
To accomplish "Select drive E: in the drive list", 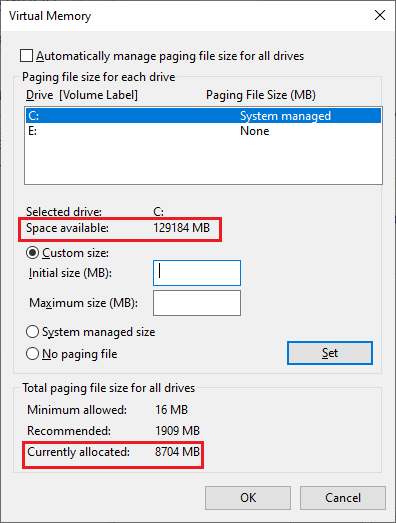I will click(203, 131).
